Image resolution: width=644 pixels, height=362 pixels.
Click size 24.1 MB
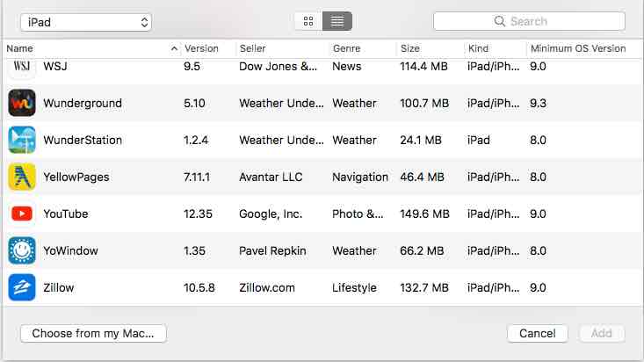pyautogui.click(x=421, y=140)
